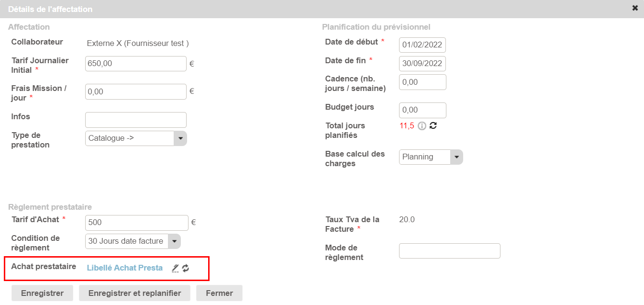Refresh the total planned days count
Image resolution: width=644 pixels, height=305 pixels.
click(x=433, y=125)
